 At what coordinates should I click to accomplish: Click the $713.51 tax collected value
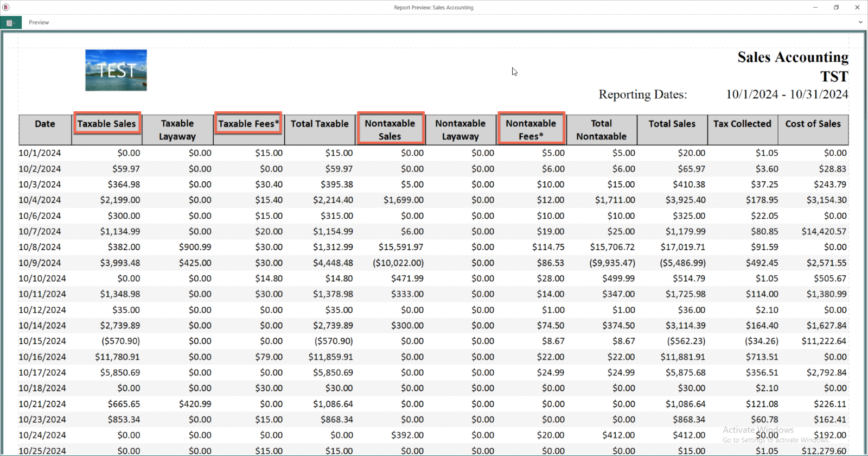tap(762, 357)
